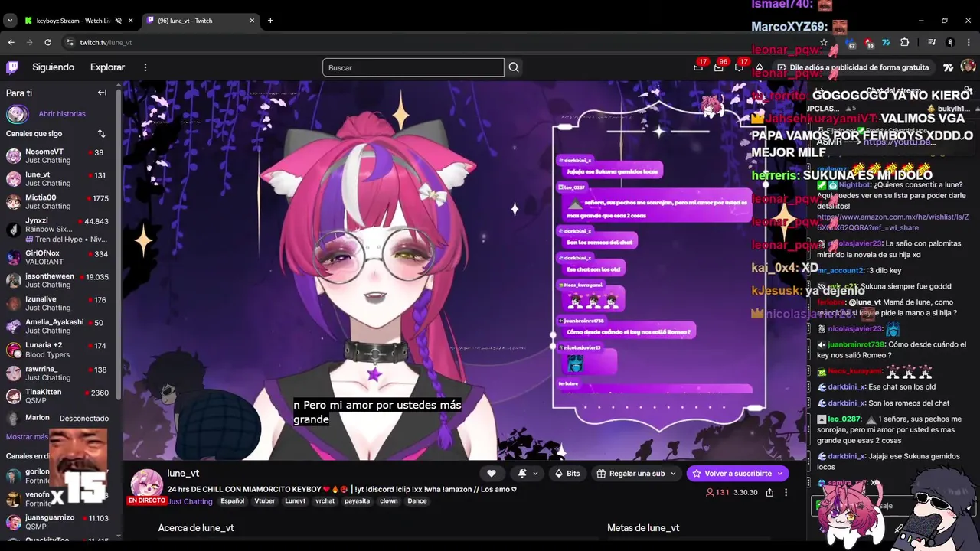Screen dimensions: 980x551
Task: Open whispers icon in Twitch header
Action: pyautogui.click(x=739, y=67)
